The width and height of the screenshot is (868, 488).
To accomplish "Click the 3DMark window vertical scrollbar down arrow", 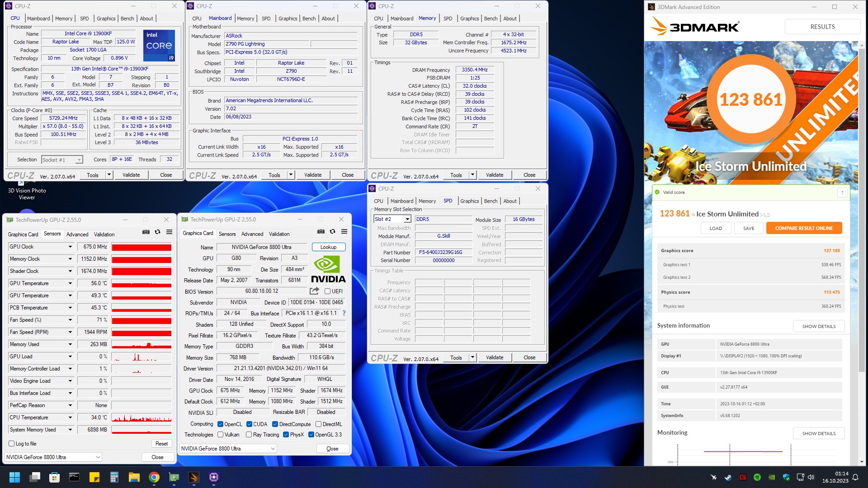I will tap(862, 462).
